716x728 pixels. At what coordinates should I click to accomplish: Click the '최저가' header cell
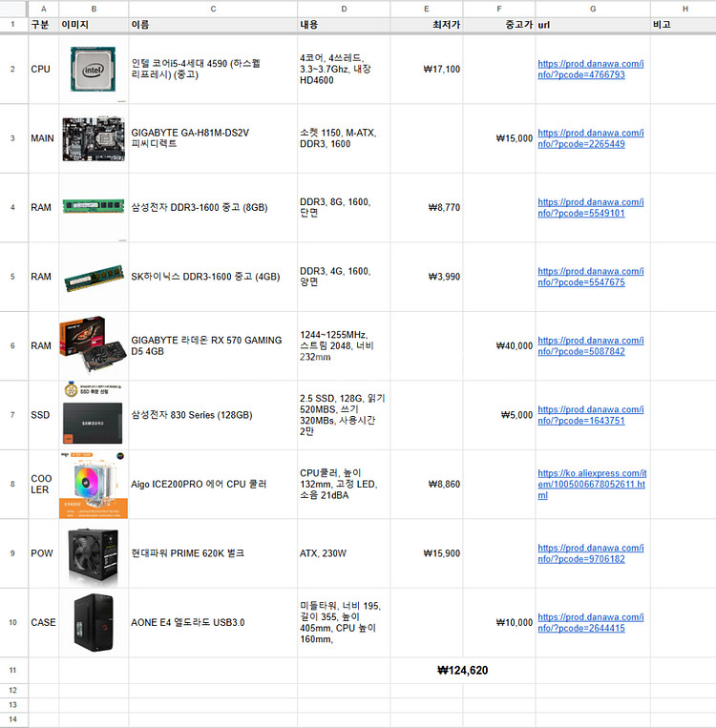[426, 25]
